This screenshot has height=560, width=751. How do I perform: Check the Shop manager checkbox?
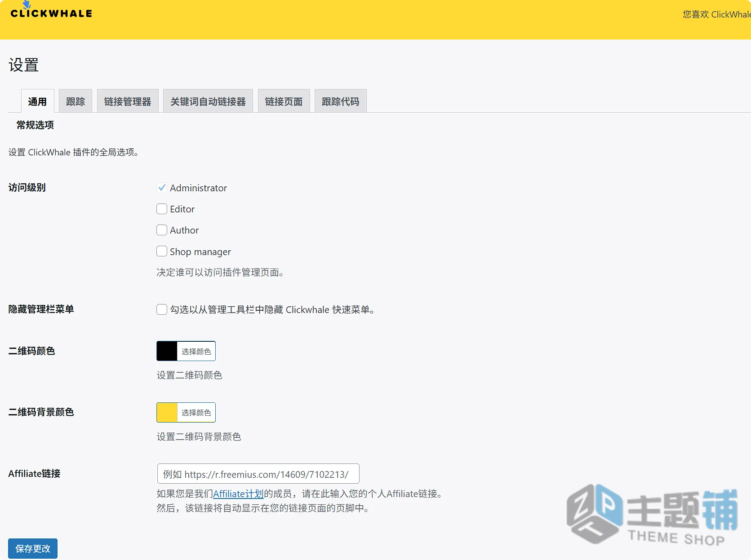tap(162, 251)
